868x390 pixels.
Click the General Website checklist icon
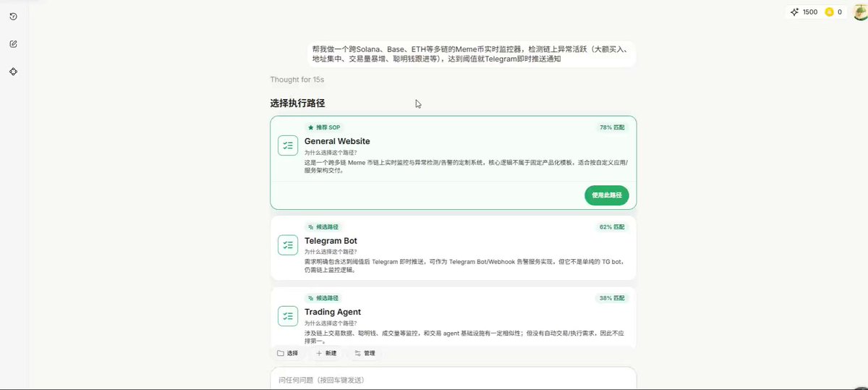coord(288,145)
